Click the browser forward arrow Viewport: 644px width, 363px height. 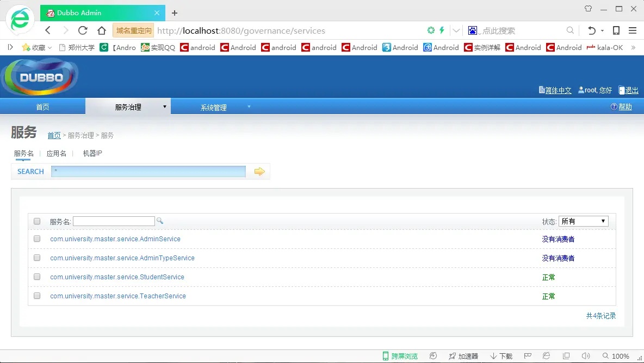tap(66, 30)
